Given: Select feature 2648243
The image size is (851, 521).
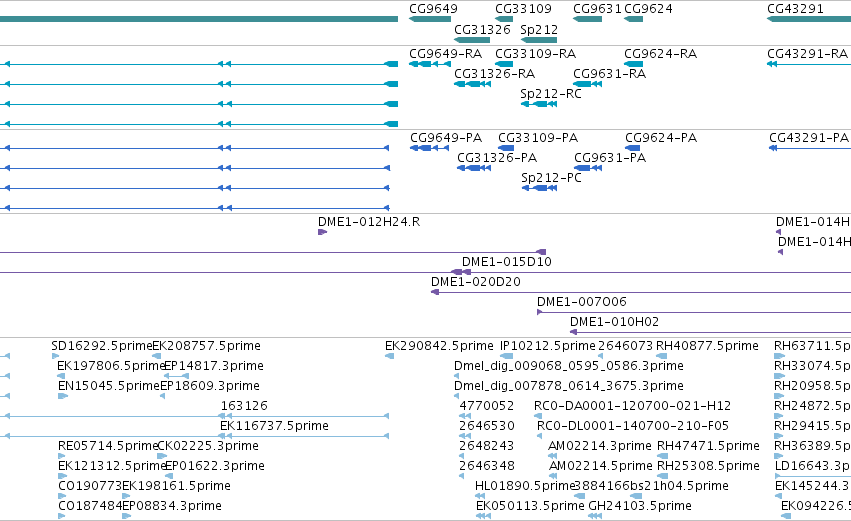Looking at the screenshot, I should [486, 446].
